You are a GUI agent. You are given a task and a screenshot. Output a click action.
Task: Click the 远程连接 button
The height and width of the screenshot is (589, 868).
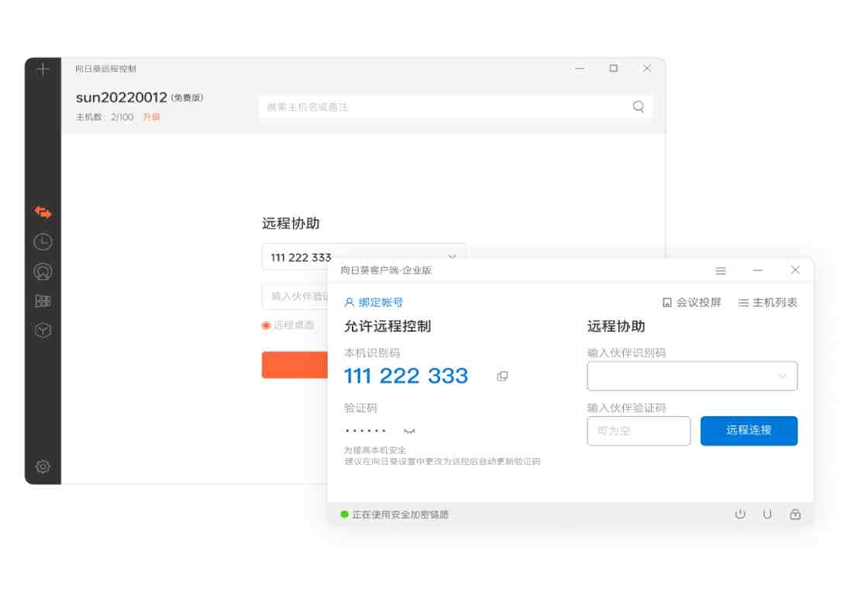tap(749, 431)
